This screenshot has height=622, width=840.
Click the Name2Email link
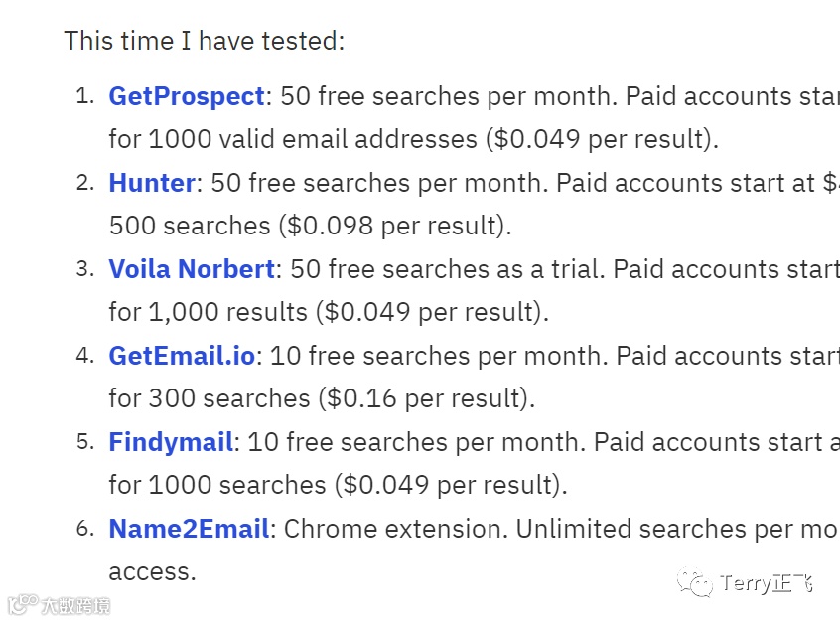[189, 529]
